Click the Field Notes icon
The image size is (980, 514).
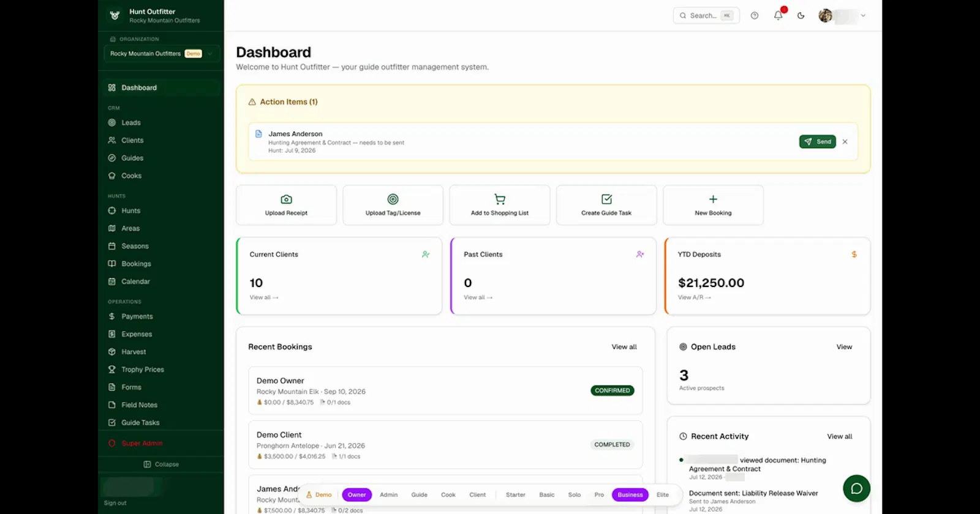pyautogui.click(x=112, y=405)
